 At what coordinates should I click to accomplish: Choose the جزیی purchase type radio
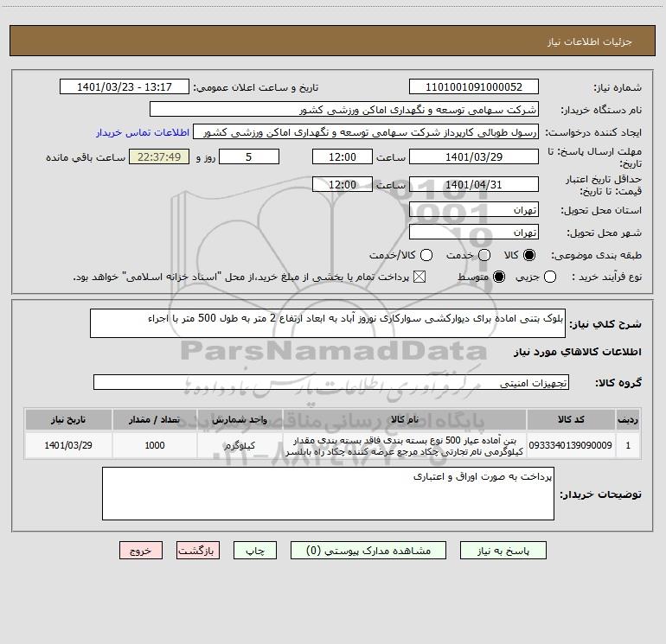click(x=549, y=277)
